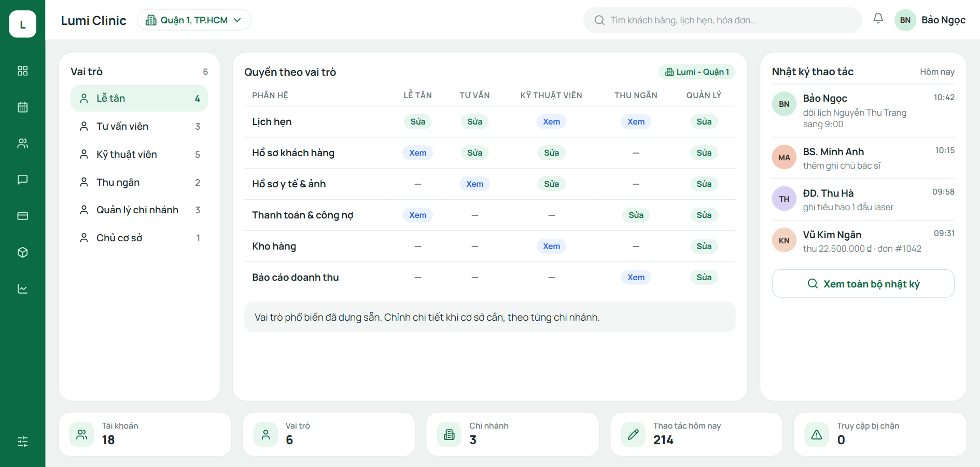Open the BS. Minh Anh log entry
This screenshot has width=980, height=467.
tap(863, 158)
